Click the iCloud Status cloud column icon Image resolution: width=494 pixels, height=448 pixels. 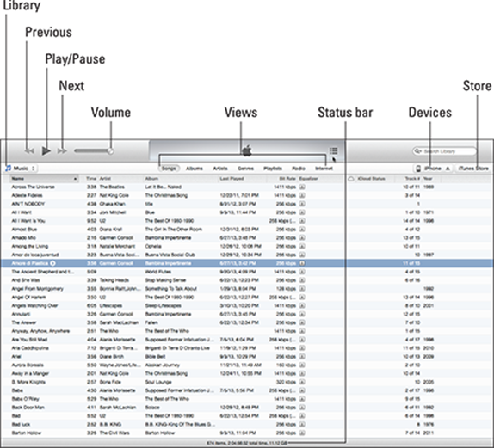(x=351, y=179)
